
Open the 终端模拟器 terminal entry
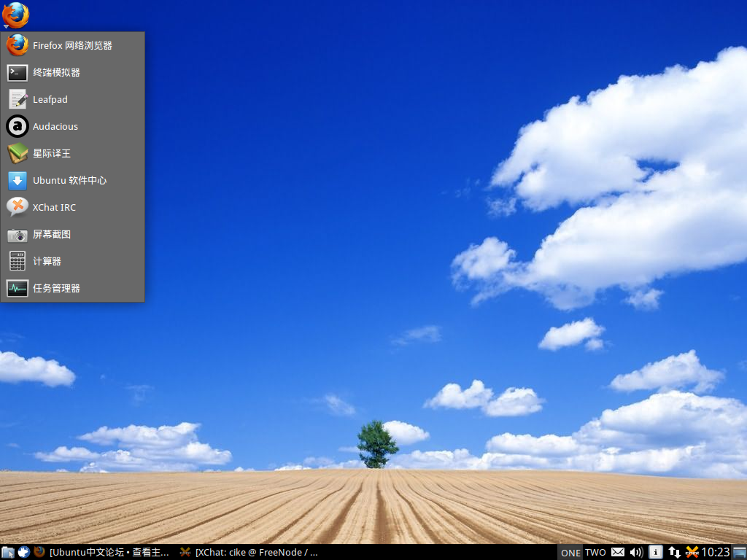[x=72, y=73]
